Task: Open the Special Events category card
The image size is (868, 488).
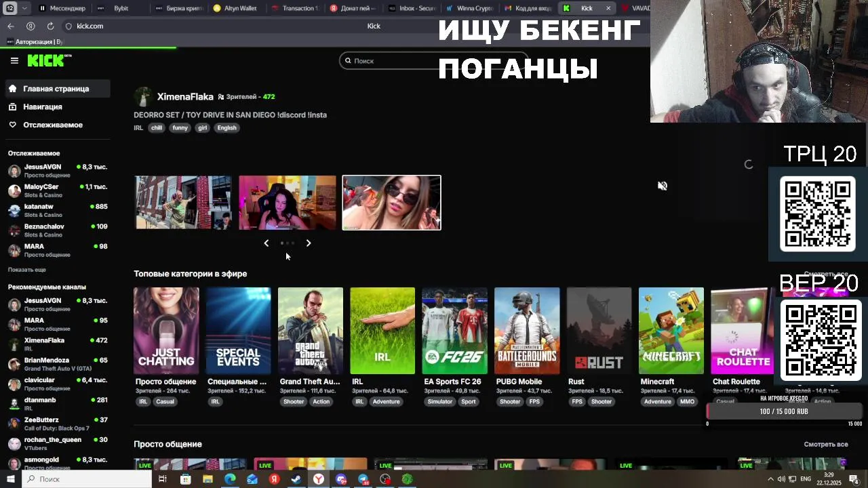Action: click(x=238, y=331)
